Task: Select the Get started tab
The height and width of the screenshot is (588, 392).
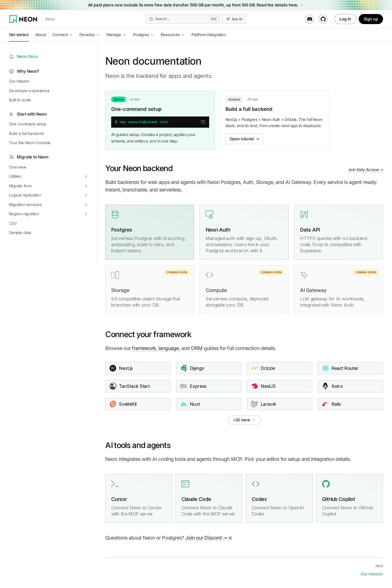Action: [18, 35]
